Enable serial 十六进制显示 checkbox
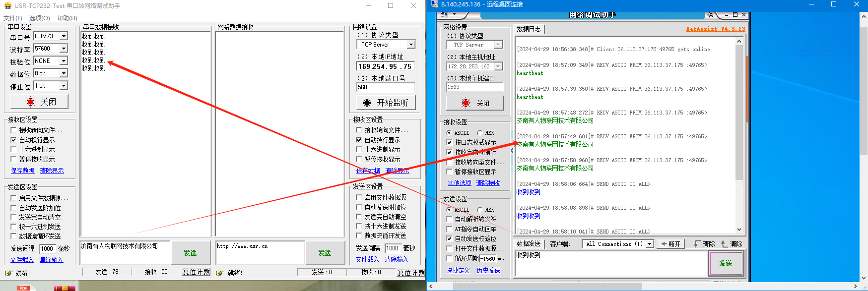The height and width of the screenshot is (291, 868). 13,149
